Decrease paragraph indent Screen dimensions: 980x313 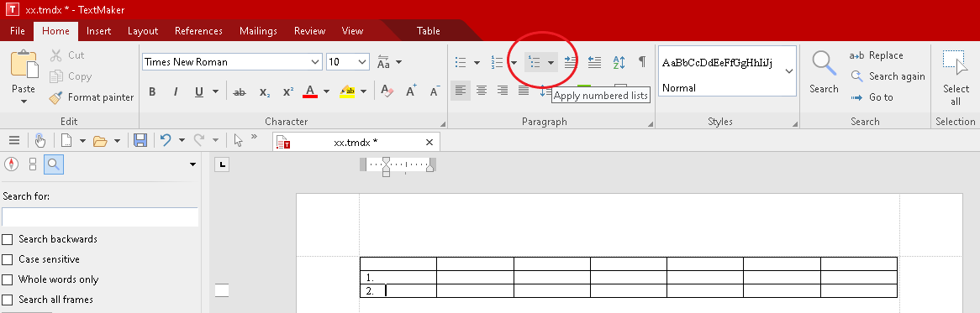pyautogui.click(x=594, y=62)
